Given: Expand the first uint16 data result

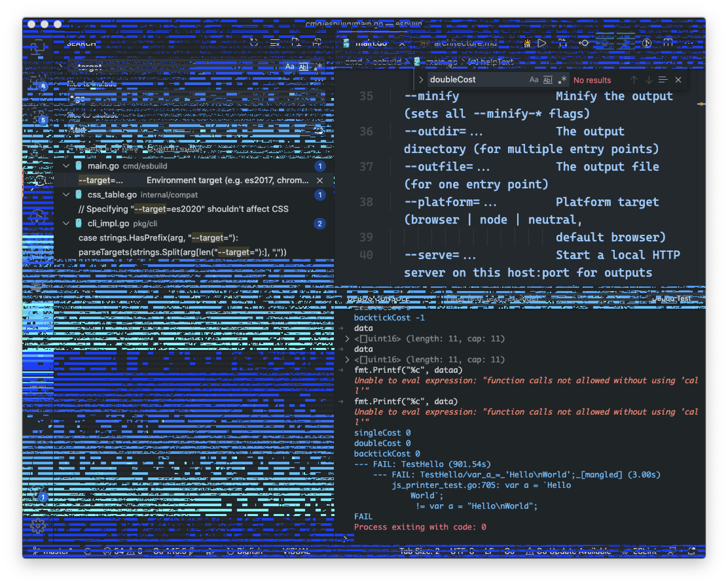Looking at the screenshot, I should (x=348, y=338).
